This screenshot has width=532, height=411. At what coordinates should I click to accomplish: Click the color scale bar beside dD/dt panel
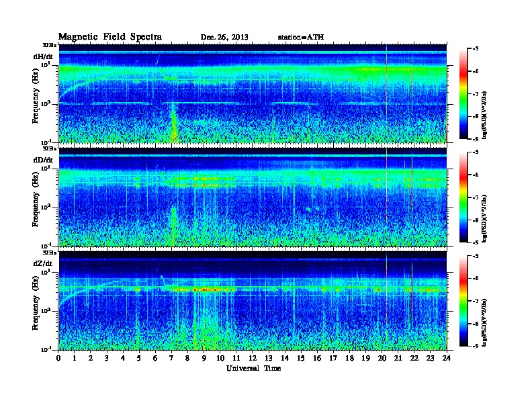coord(463,197)
